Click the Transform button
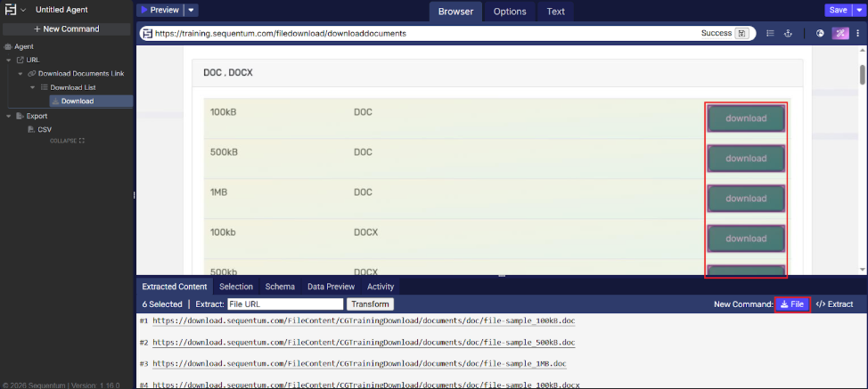Screen dimensions: 868x389 [x=369, y=304]
